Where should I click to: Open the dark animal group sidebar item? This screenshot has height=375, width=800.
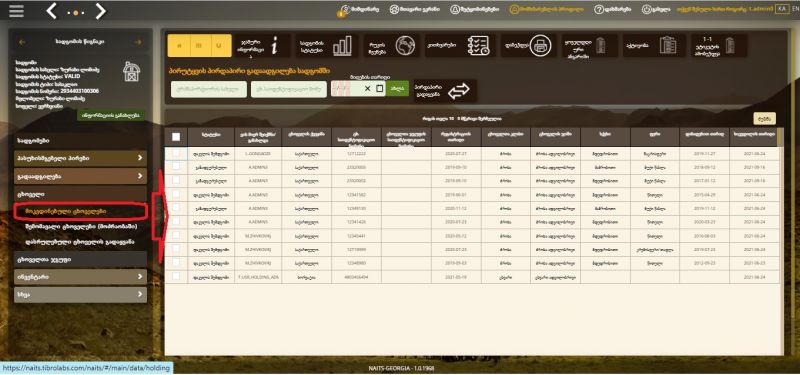click(x=81, y=259)
